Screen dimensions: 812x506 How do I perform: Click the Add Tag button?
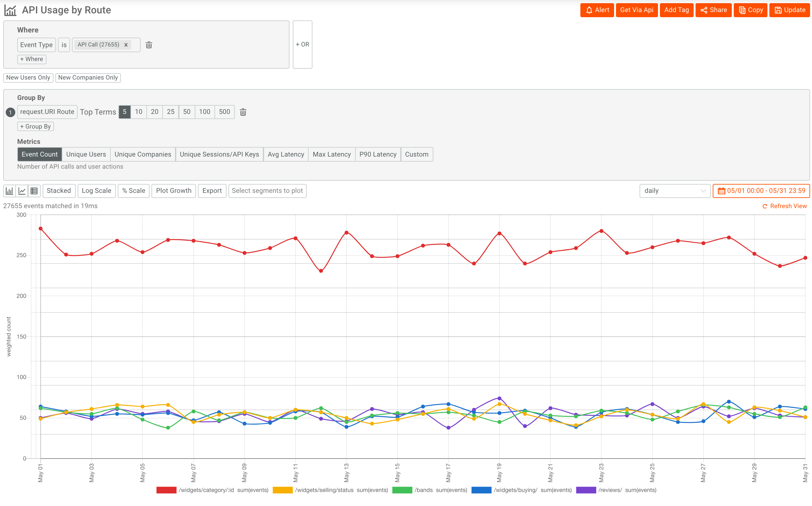[x=676, y=10]
